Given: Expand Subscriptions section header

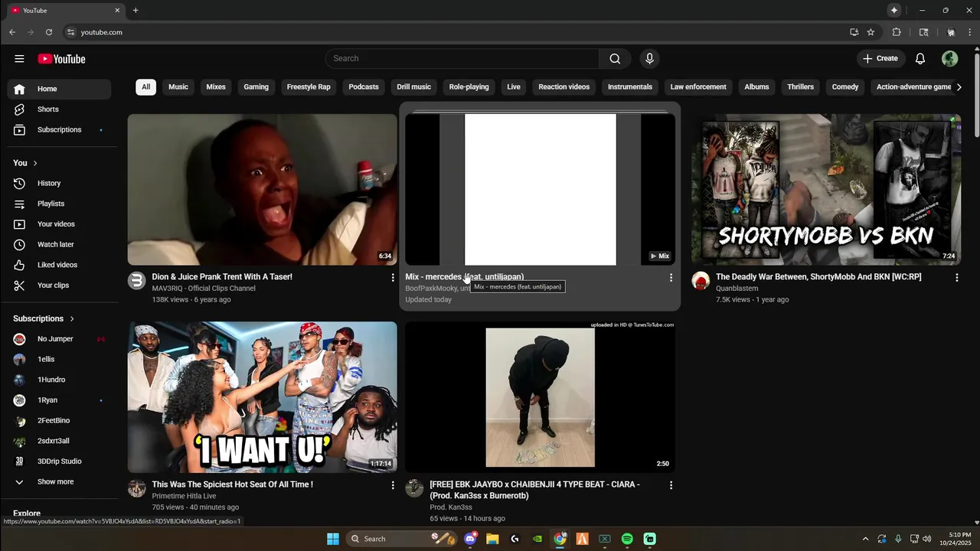Looking at the screenshot, I should (x=44, y=318).
